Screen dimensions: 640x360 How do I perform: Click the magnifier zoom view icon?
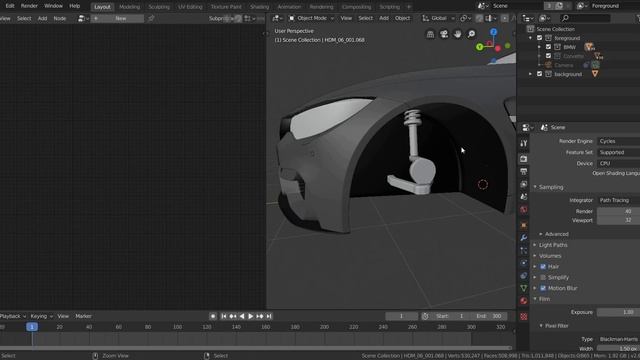click(x=471, y=34)
